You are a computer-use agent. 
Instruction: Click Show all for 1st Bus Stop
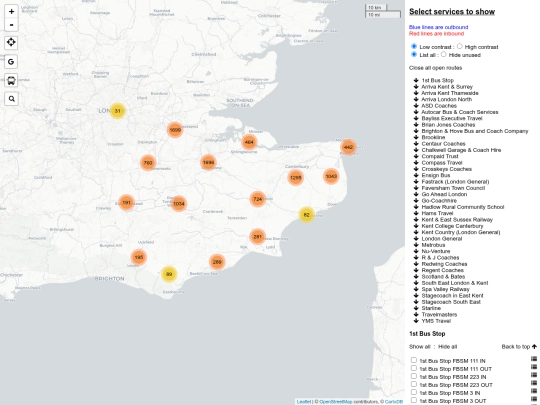(419, 346)
